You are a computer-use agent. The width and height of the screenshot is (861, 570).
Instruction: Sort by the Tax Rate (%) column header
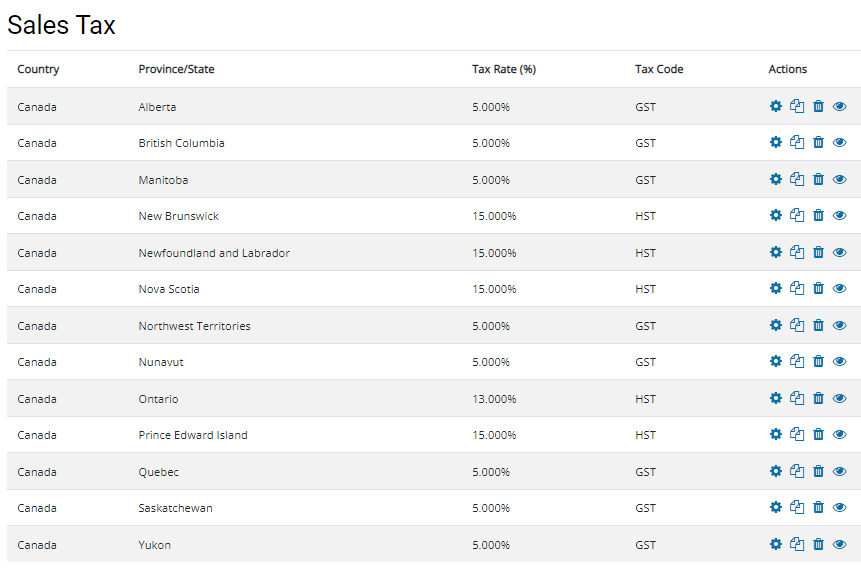point(504,69)
